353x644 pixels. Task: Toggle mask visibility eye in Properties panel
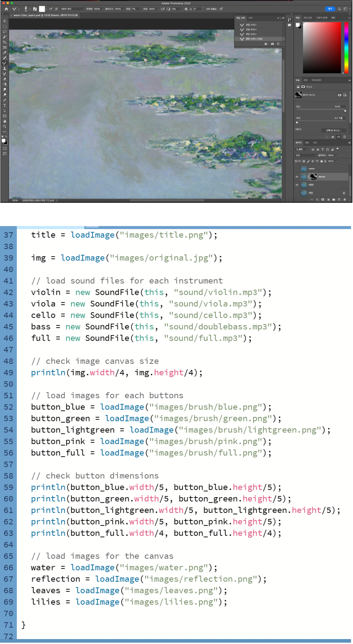click(339, 137)
